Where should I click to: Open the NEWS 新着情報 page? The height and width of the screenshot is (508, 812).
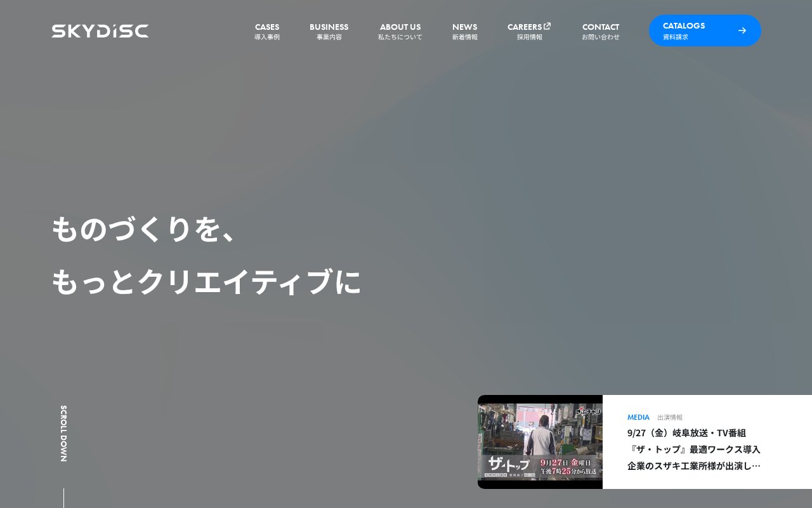465,31
